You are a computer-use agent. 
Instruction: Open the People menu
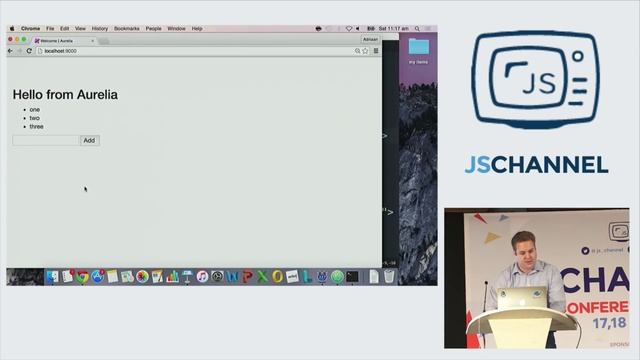153,29
